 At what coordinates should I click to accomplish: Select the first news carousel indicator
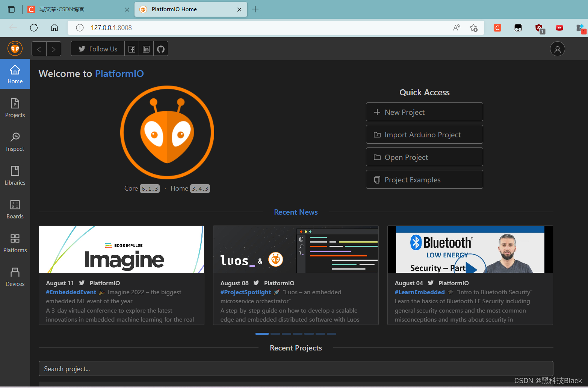pyautogui.click(x=262, y=334)
